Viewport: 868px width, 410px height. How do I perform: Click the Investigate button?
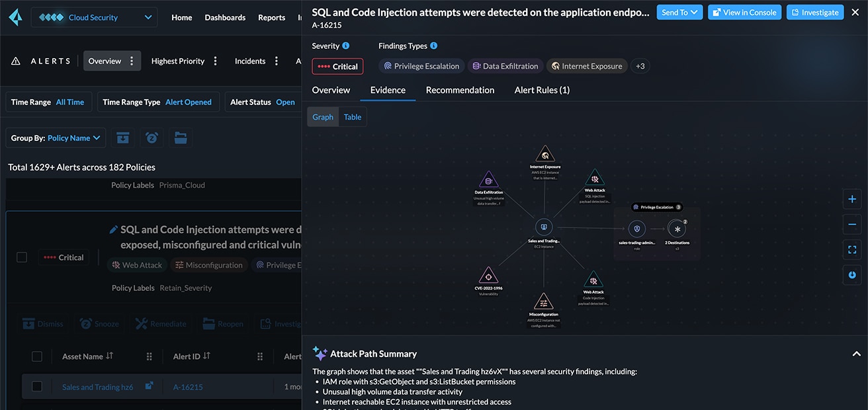pyautogui.click(x=815, y=11)
